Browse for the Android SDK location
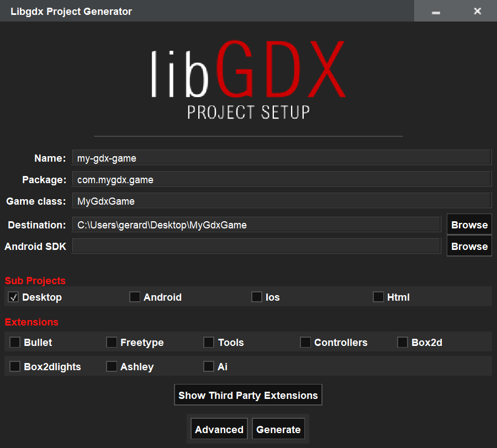 pyautogui.click(x=469, y=246)
